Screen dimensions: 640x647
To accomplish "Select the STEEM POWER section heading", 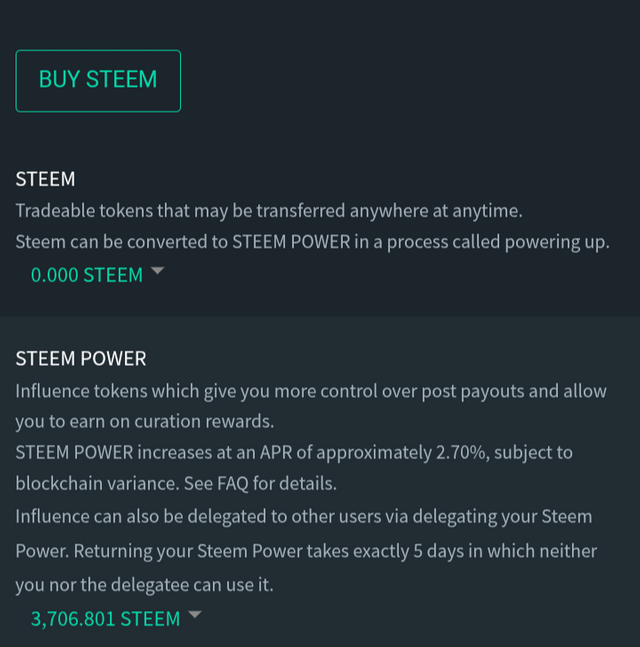I will [x=81, y=358].
